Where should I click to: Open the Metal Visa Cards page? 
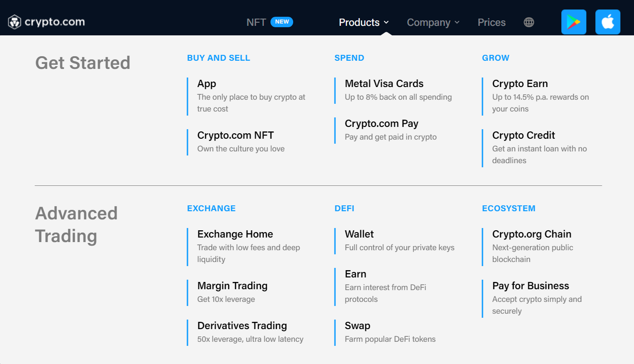[384, 83]
